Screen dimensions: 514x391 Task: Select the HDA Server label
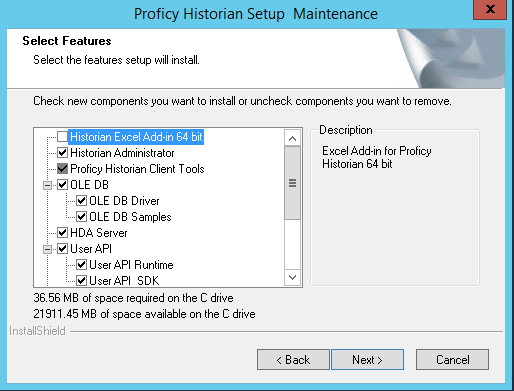[x=99, y=233]
